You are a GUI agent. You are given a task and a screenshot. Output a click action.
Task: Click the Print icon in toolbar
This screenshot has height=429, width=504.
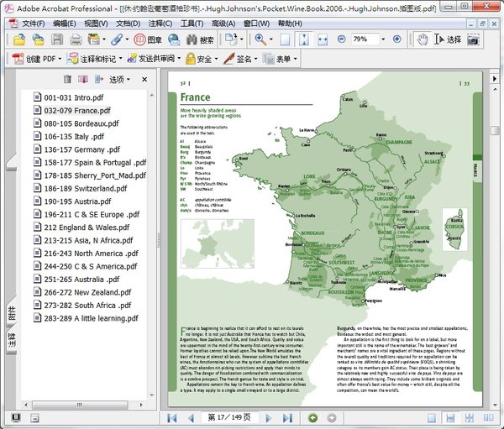click(75, 39)
